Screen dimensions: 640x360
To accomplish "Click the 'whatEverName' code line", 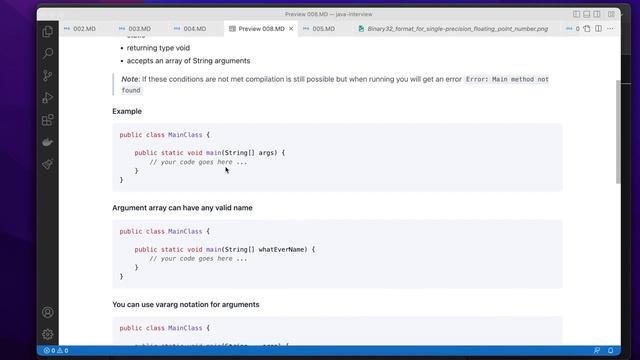I will [225, 249].
